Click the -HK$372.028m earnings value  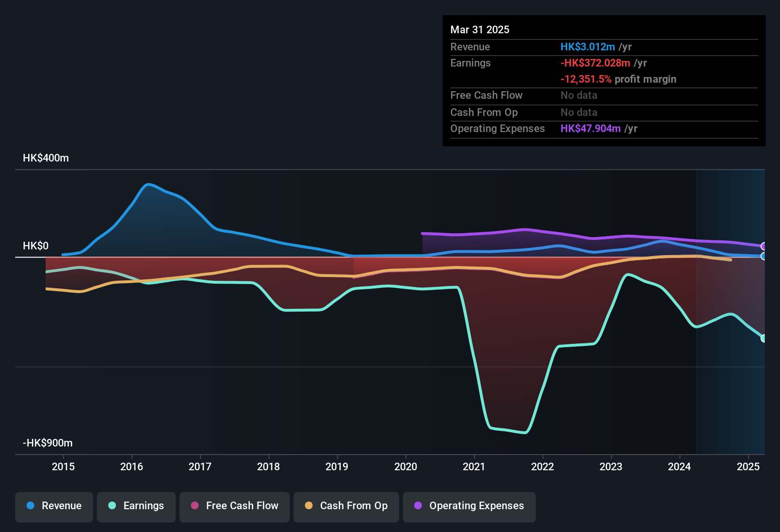coord(595,63)
